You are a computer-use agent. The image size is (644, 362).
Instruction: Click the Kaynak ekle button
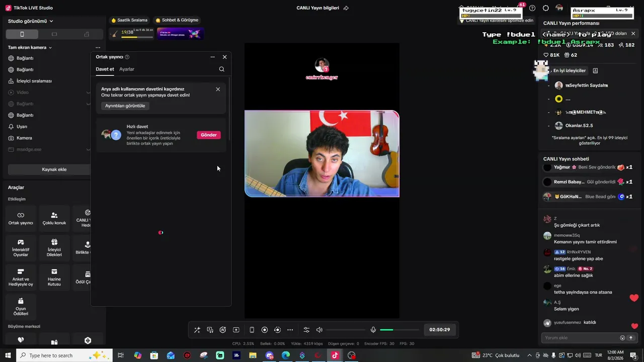(x=54, y=169)
